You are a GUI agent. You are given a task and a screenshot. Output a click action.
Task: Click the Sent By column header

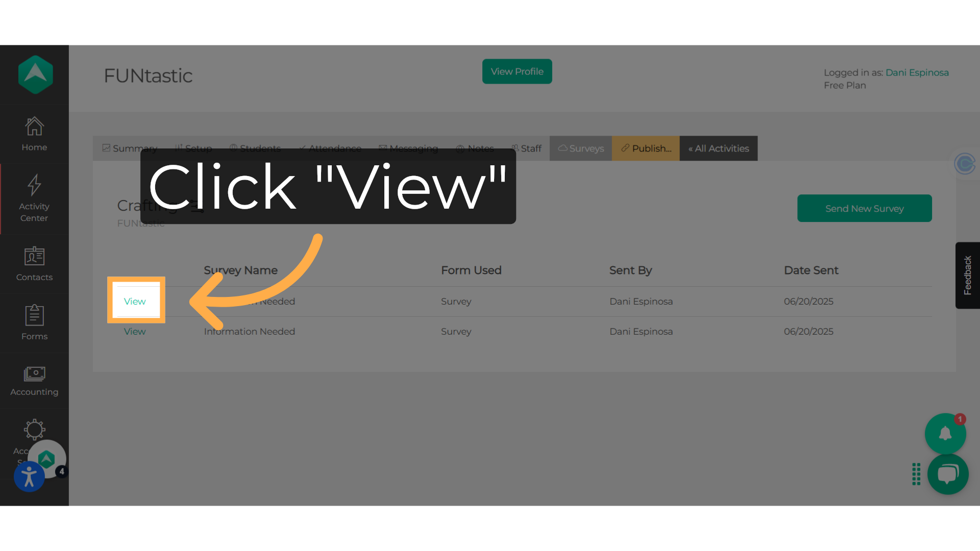(x=630, y=270)
